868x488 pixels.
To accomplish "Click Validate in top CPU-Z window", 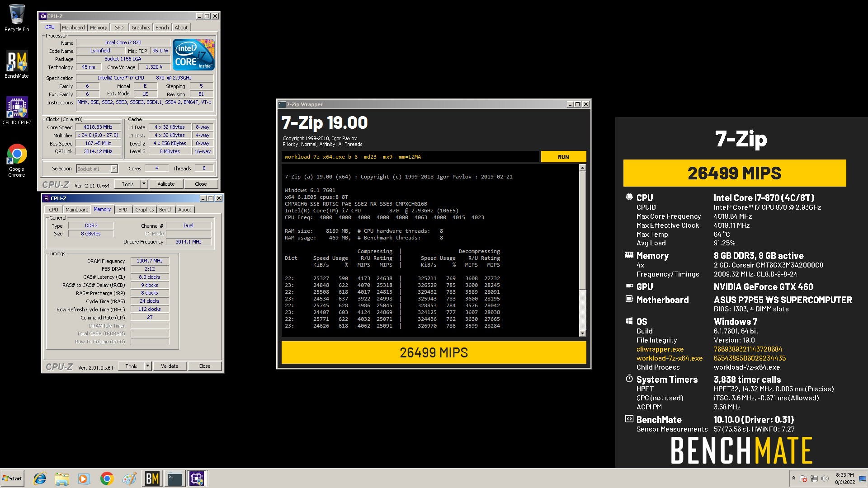I will [x=166, y=184].
